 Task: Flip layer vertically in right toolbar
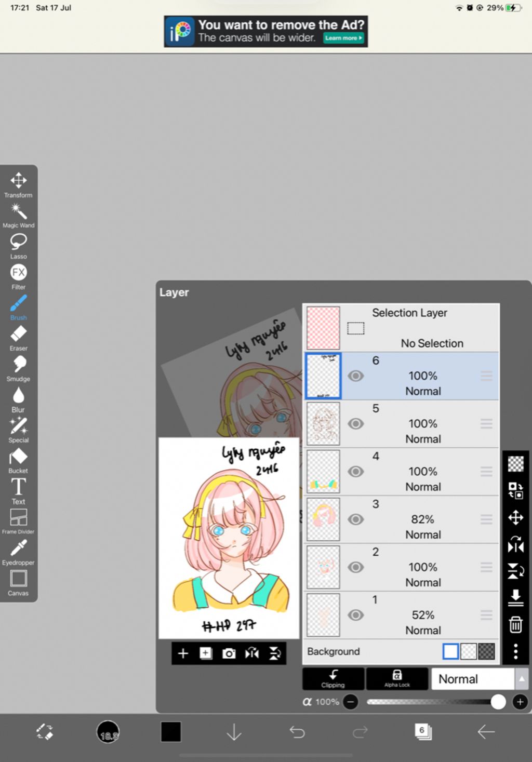515,571
